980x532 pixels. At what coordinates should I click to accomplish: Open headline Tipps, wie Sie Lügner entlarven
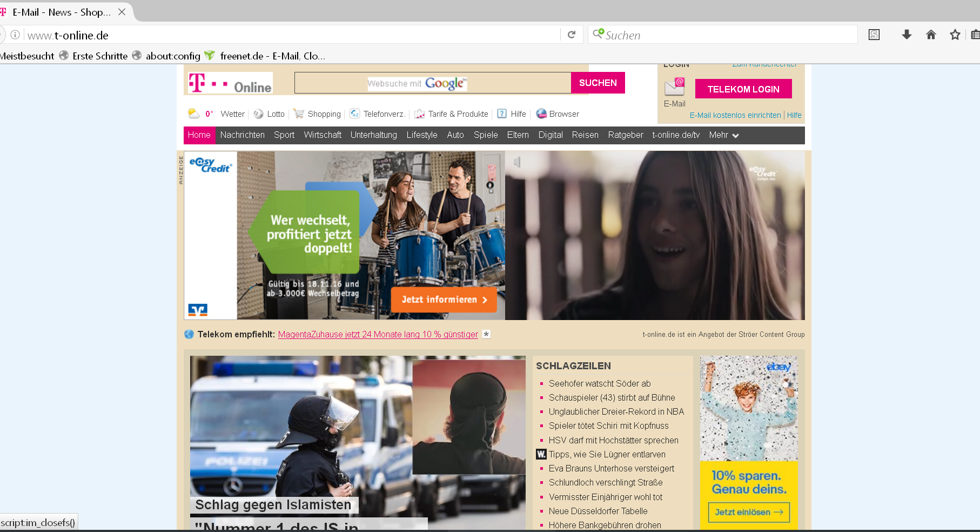(607, 454)
